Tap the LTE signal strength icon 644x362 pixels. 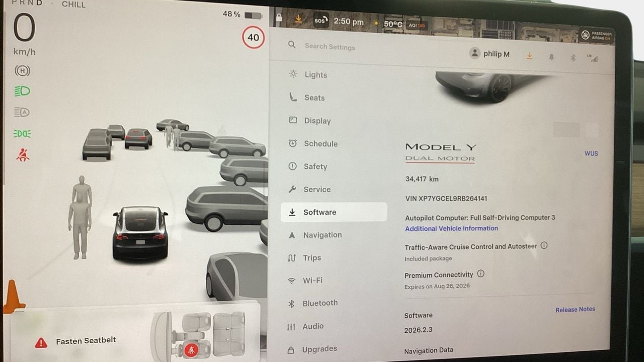click(592, 58)
